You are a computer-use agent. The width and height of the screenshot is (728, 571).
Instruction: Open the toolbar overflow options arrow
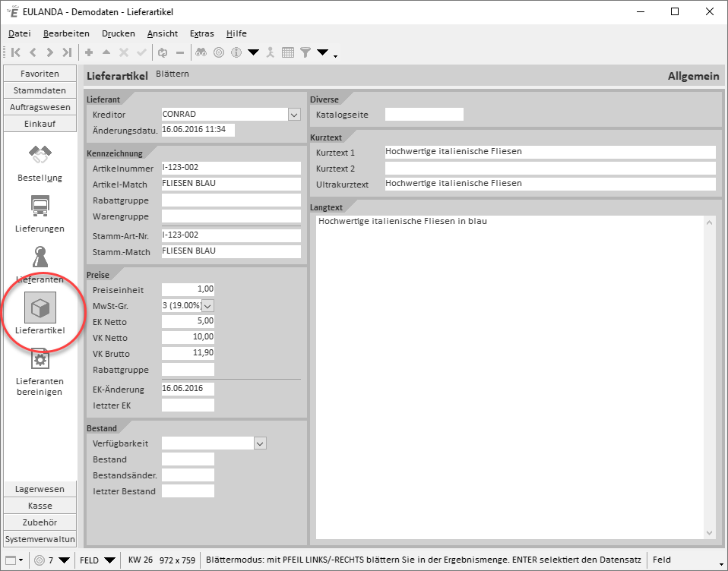335,57
